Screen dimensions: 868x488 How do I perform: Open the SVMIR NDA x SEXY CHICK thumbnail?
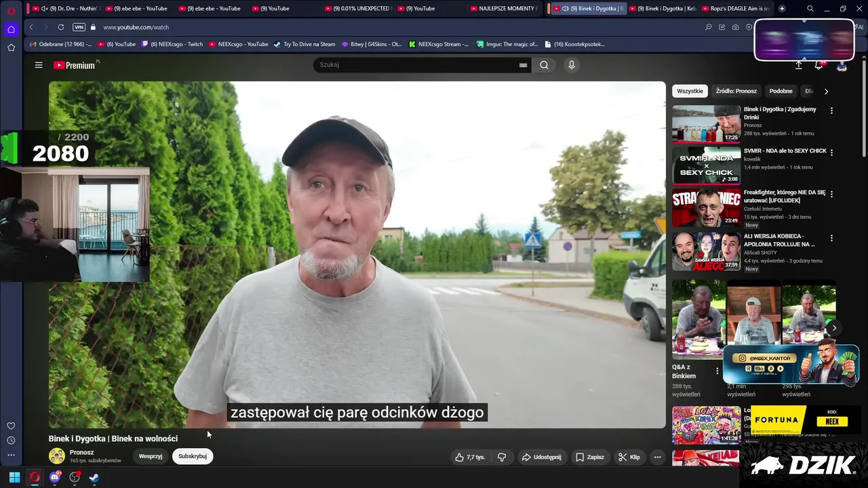click(x=707, y=165)
